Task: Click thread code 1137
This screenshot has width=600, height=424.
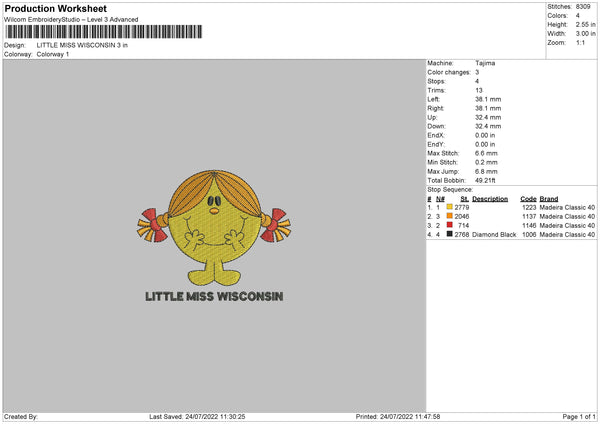Action: 529,216
